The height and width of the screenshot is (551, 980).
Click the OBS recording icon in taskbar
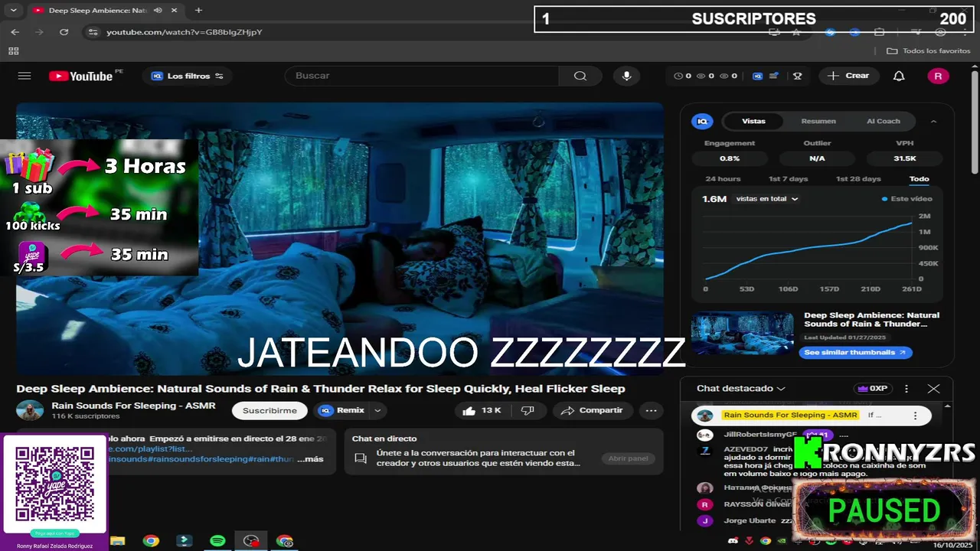click(x=250, y=541)
